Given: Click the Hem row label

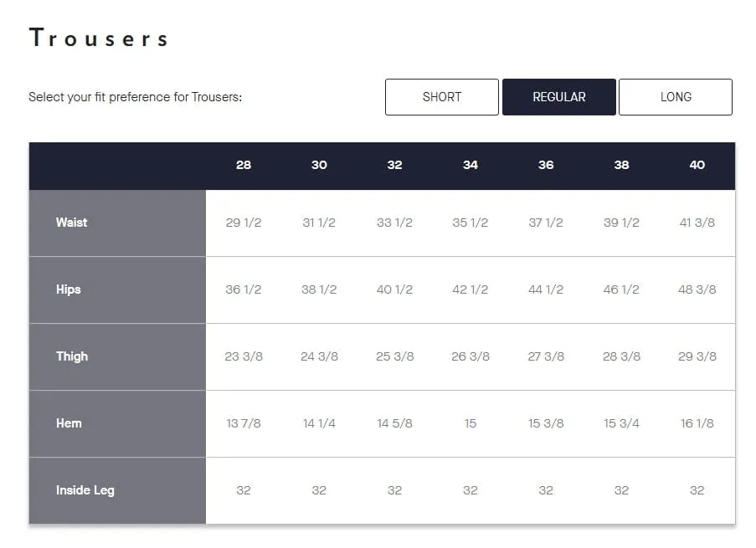Looking at the screenshot, I should coord(69,423).
